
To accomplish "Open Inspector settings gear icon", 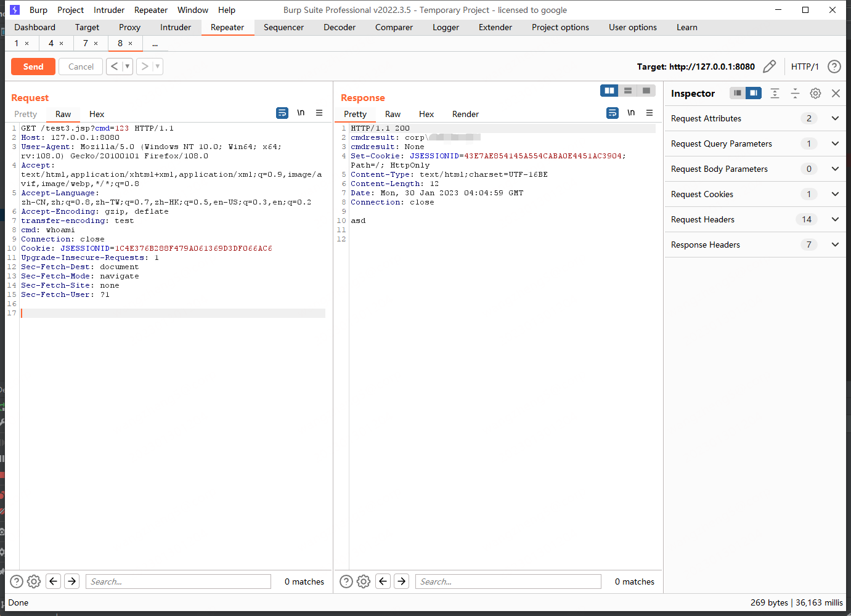I will 815,93.
